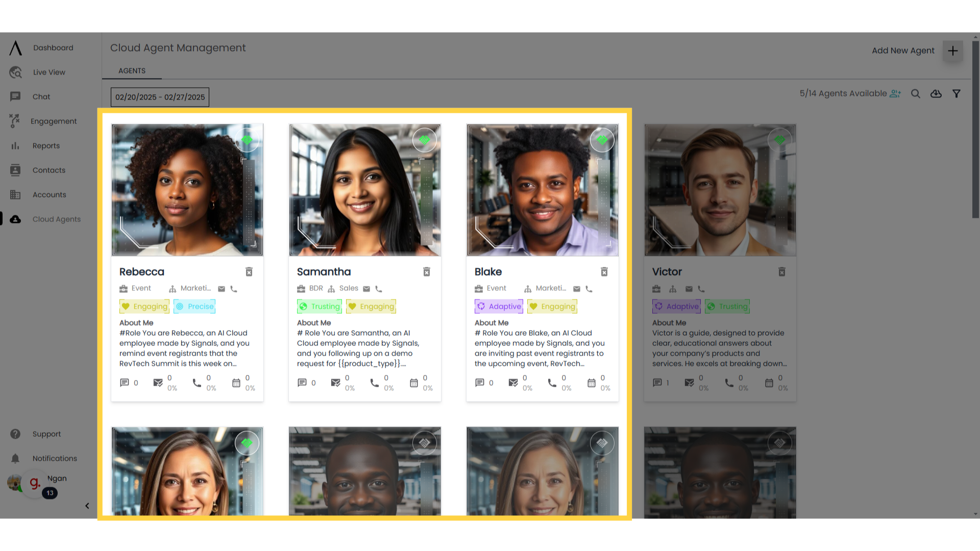Click the Live View menu item
Viewport: 980px width, 551px height.
(48, 72)
